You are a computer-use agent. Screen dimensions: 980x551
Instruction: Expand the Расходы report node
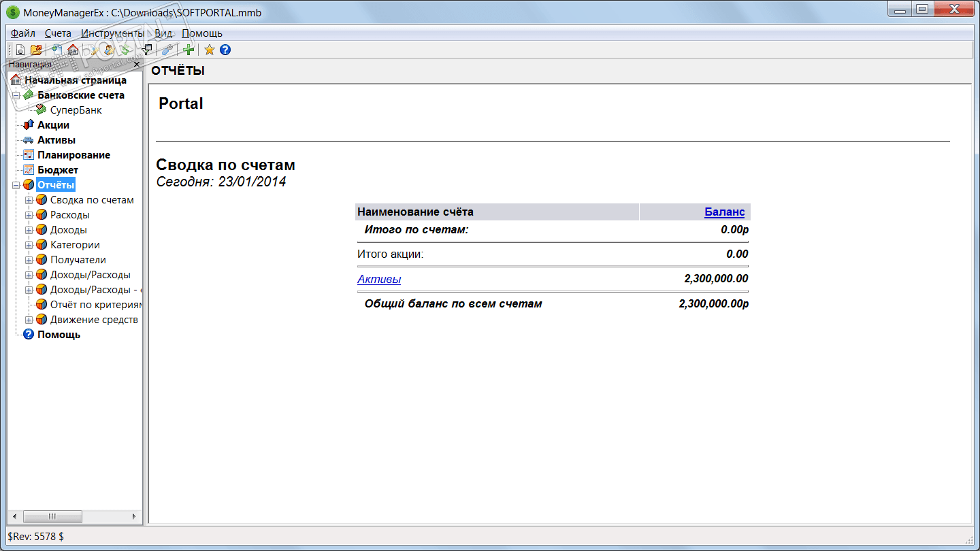coord(29,215)
